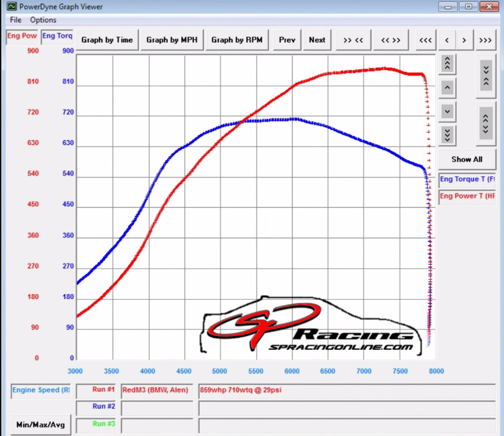Click the 8000 RPM axis label

pyautogui.click(x=436, y=371)
